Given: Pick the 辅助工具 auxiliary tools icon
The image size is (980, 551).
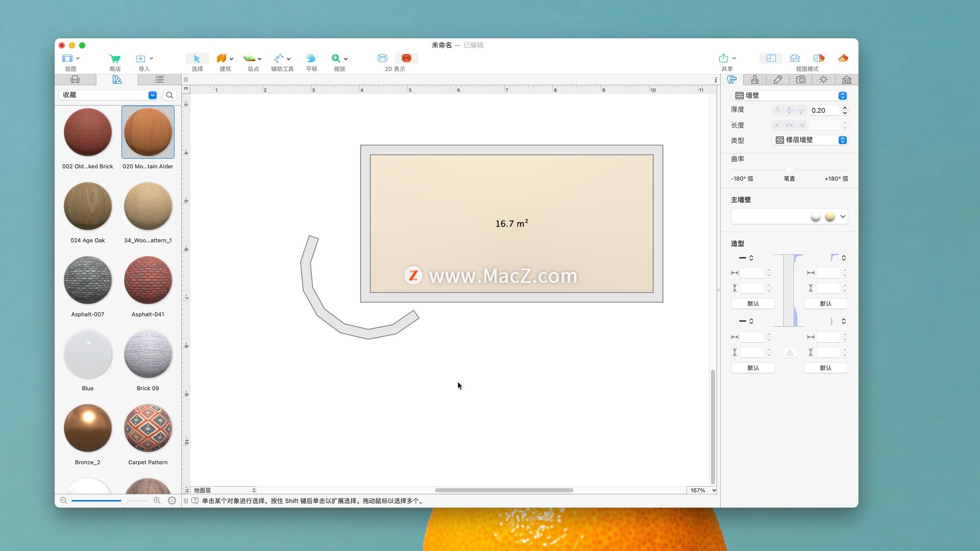Looking at the screenshot, I should [279, 58].
